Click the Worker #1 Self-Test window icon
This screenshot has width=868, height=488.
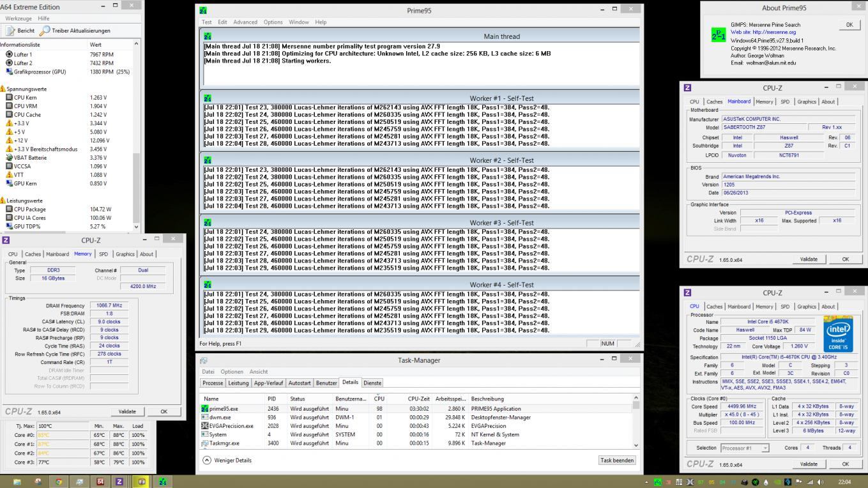point(207,98)
